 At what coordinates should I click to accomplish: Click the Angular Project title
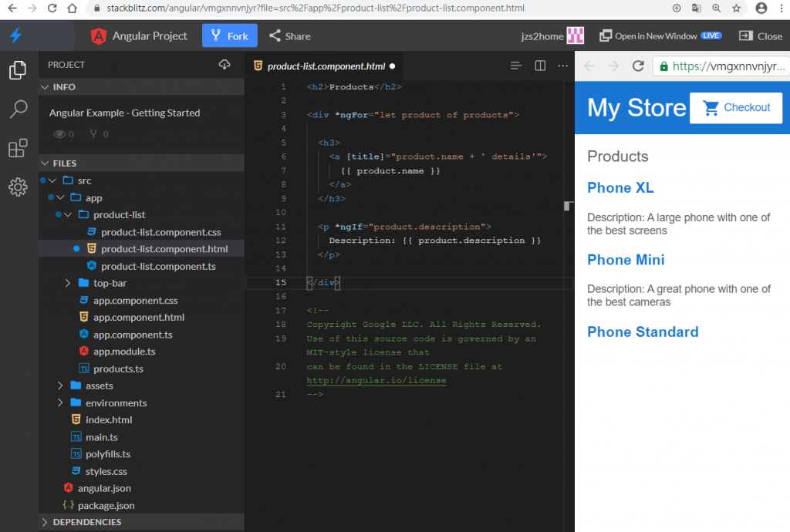(x=150, y=35)
